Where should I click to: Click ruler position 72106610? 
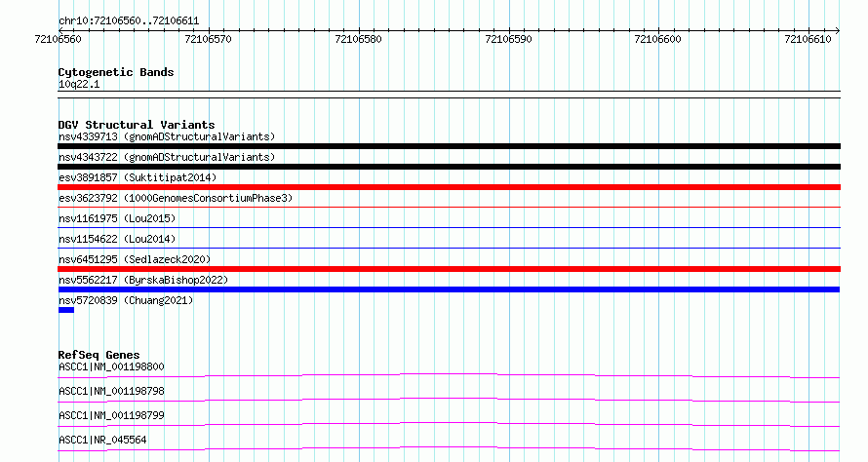point(808,39)
